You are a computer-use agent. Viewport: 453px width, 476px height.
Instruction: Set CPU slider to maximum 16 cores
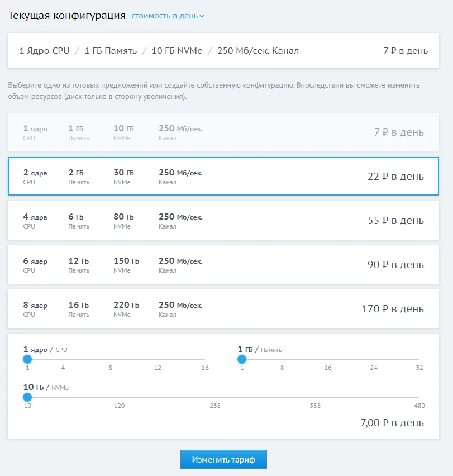(x=205, y=359)
